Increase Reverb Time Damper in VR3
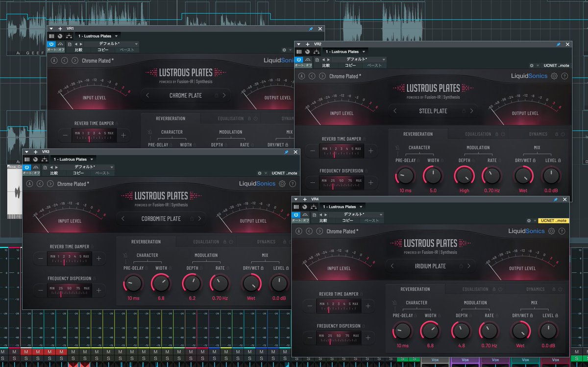Image resolution: width=588 pixels, height=367 pixels. coord(98,258)
